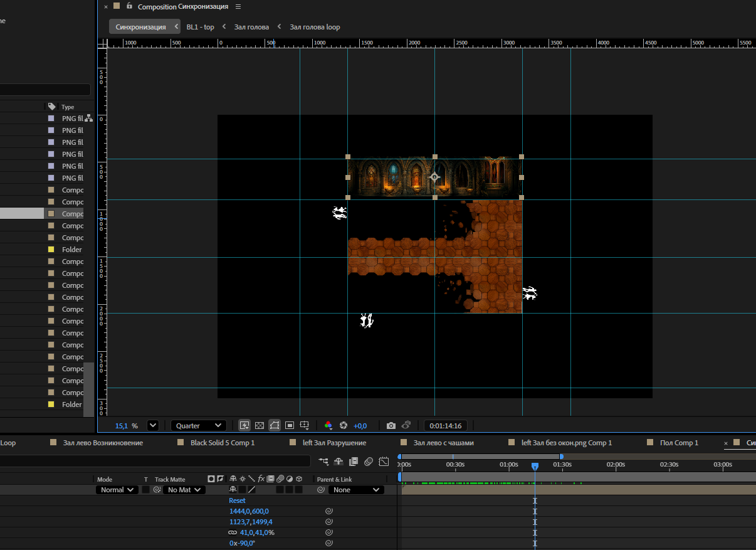This screenshot has width=756, height=550.
Task: Click the Reset link for Transform
Action: point(237,500)
